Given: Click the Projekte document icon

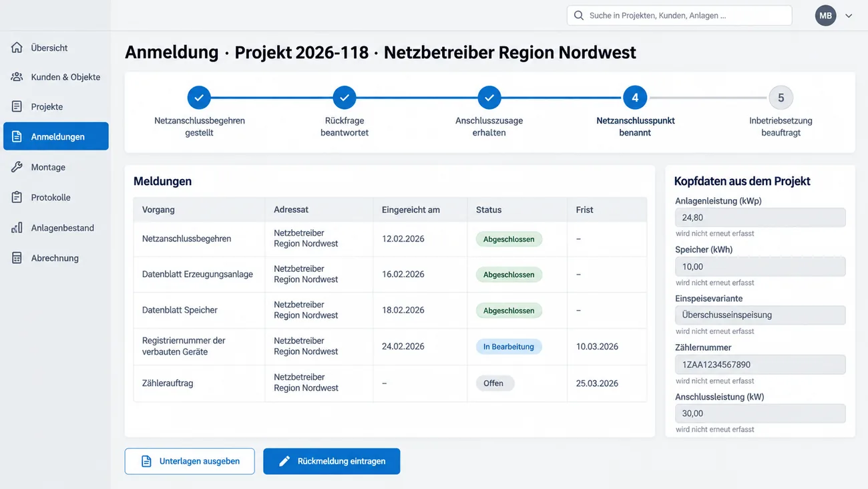Looking at the screenshot, I should [17, 106].
